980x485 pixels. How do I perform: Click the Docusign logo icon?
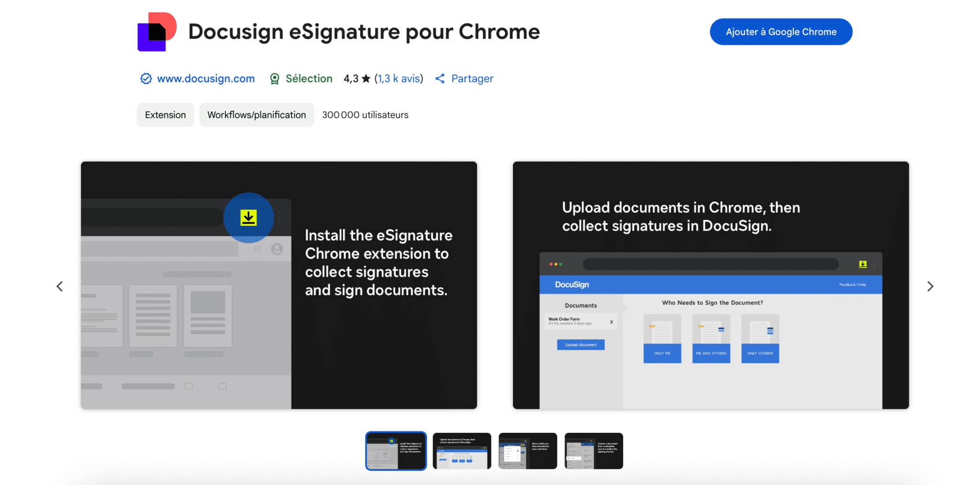click(157, 32)
